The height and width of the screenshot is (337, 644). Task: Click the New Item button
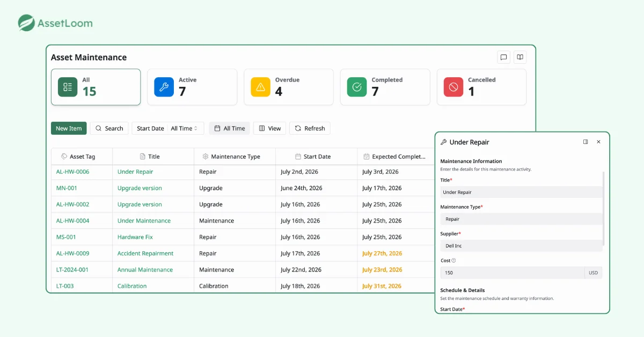coord(69,128)
